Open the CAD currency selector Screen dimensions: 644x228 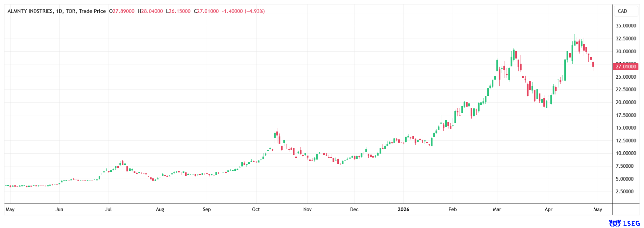click(x=622, y=11)
